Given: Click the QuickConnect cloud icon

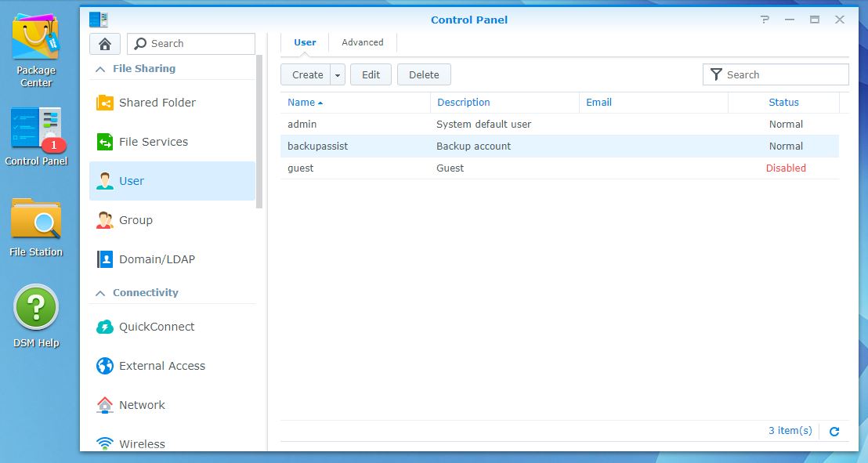Looking at the screenshot, I should coord(105,327).
